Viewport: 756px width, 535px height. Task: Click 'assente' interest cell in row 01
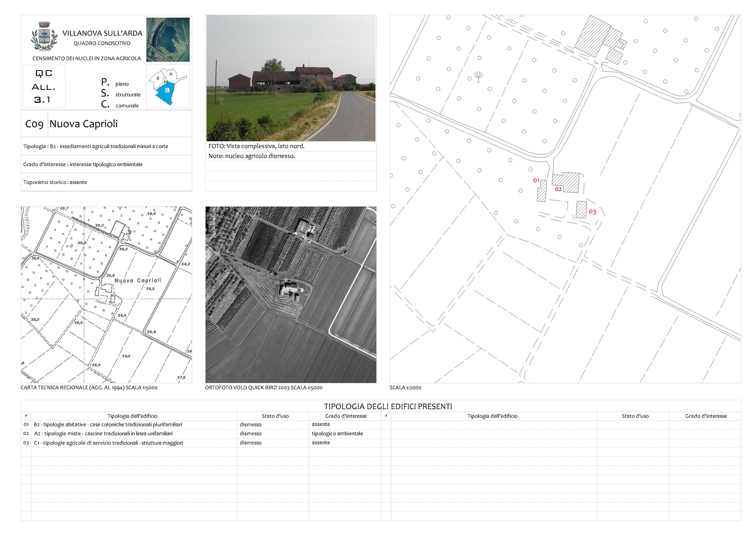(321, 424)
